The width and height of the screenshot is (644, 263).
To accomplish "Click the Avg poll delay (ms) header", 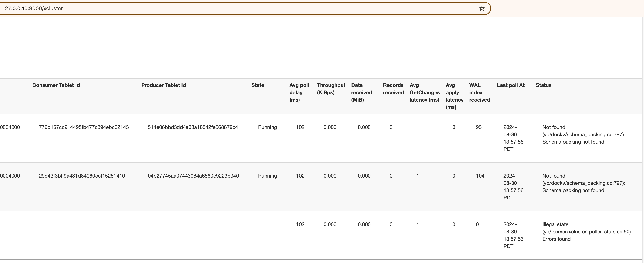I will 299,92.
